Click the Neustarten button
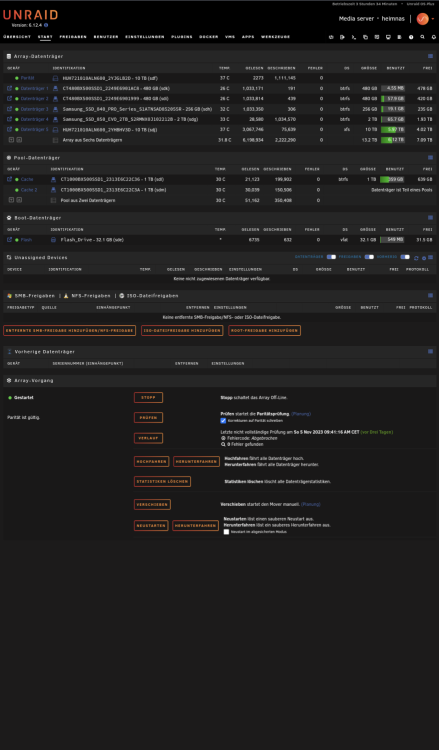The height and width of the screenshot is (750, 439). tap(151, 526)
